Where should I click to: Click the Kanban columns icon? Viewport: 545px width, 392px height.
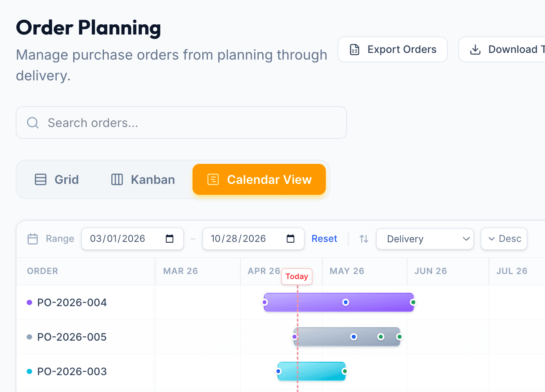(117, 180)
